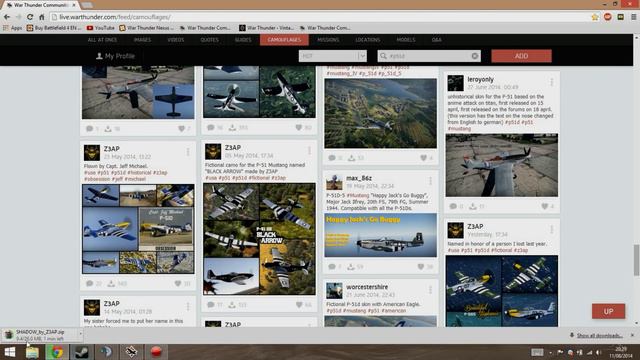Open worcestershire's avatar picture

pyautogui.click(x=334, y=291)
